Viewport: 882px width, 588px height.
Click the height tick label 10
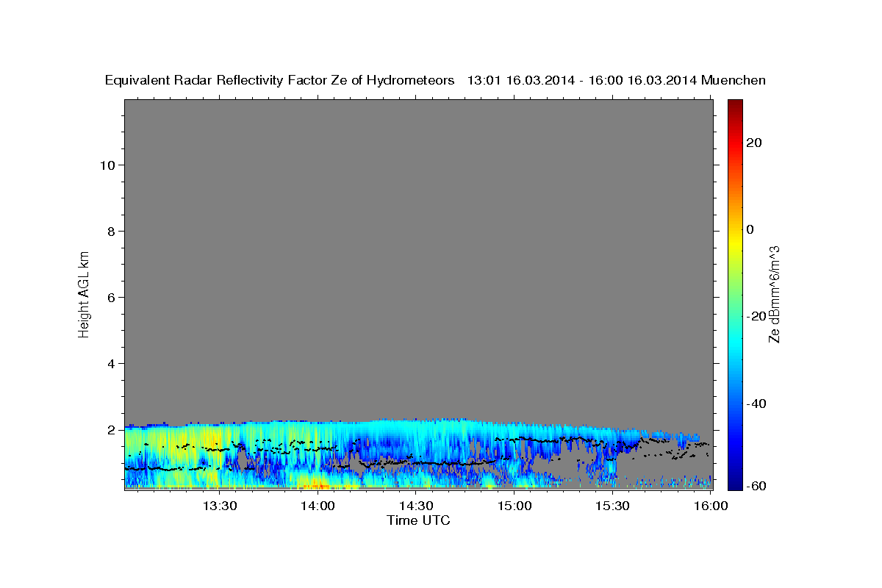pos(107,165)
